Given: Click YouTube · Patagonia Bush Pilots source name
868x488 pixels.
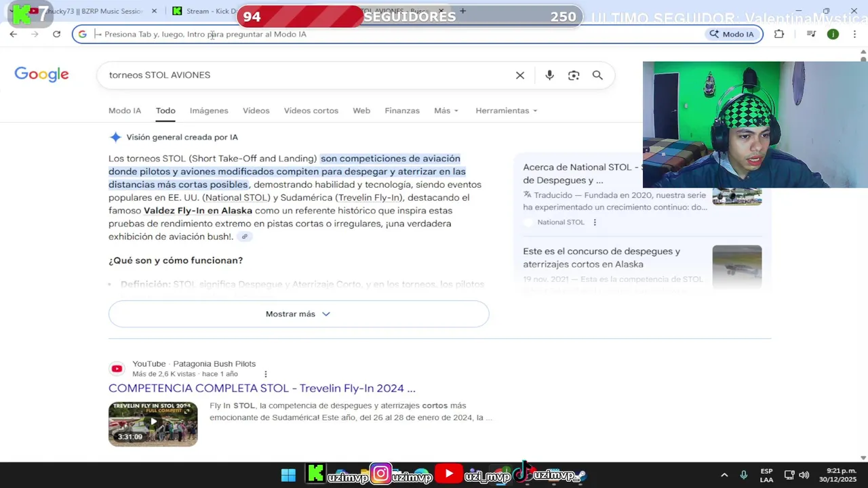Looking at the screenshot, I should click(x=194, y=364).
